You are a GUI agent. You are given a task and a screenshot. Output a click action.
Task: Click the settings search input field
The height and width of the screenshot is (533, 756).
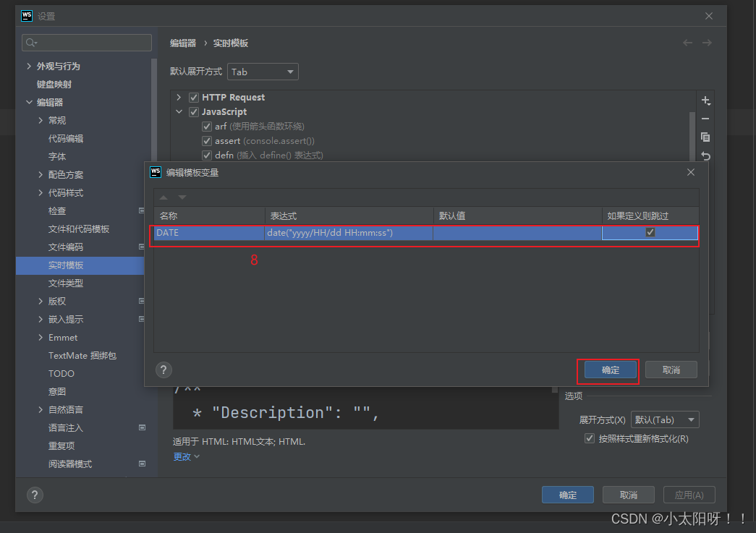tap(86, 43)
